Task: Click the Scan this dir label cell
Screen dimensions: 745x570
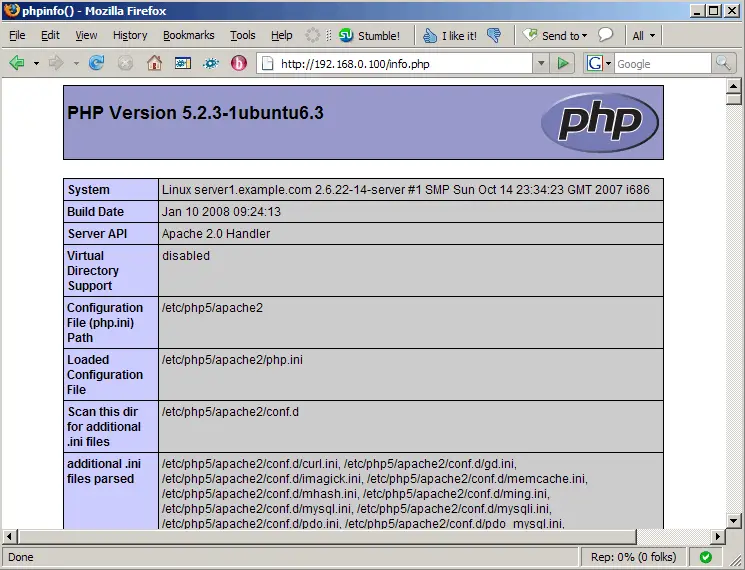Action: tap(111, 426)
